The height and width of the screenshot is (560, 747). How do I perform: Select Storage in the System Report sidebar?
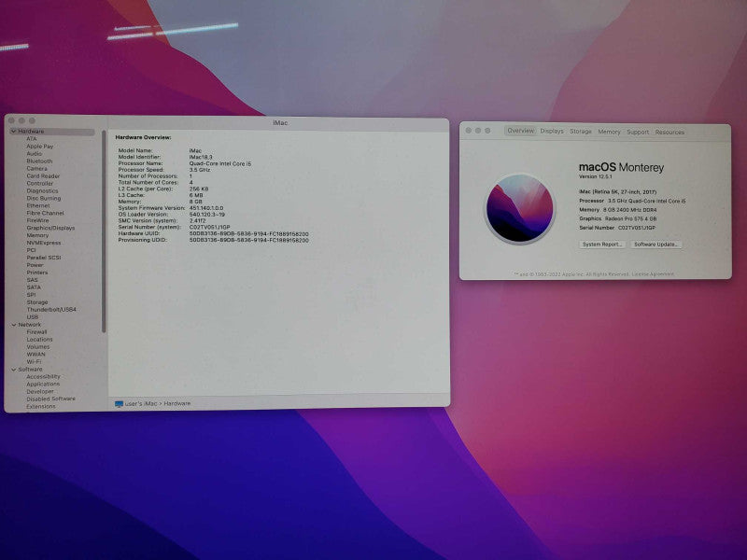37,302
